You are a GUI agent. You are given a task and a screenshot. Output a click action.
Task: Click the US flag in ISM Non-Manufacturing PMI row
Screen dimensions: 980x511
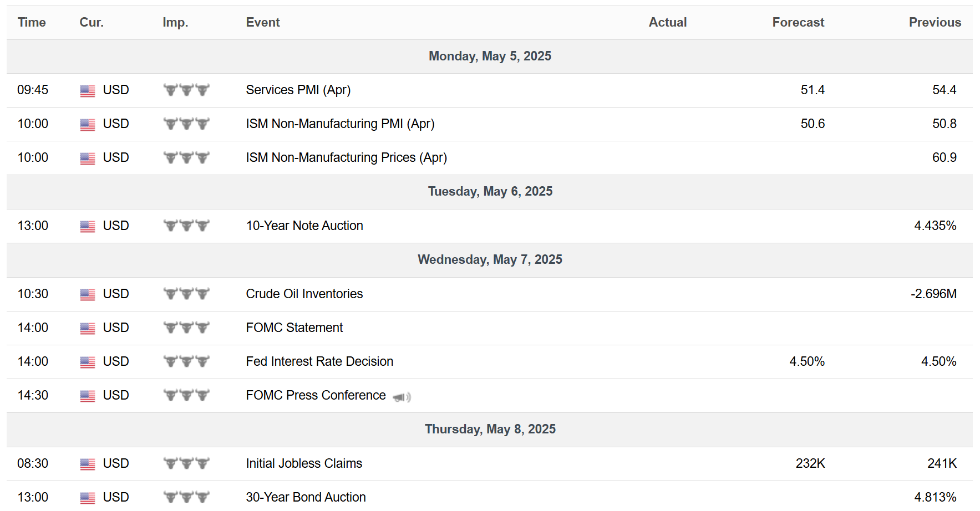click(x=88, y=125)
